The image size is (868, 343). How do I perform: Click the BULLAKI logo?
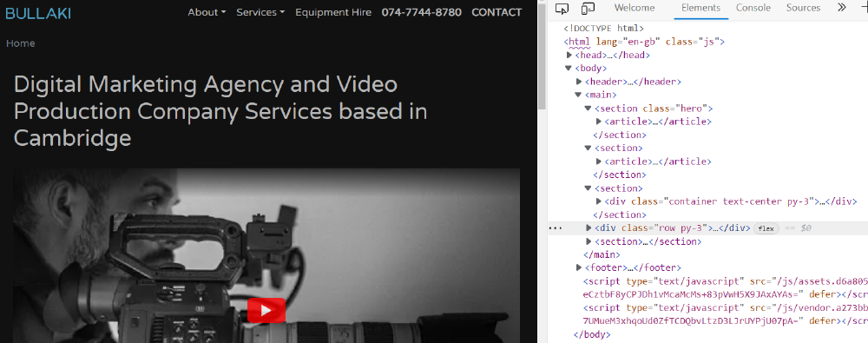(38, 13)
